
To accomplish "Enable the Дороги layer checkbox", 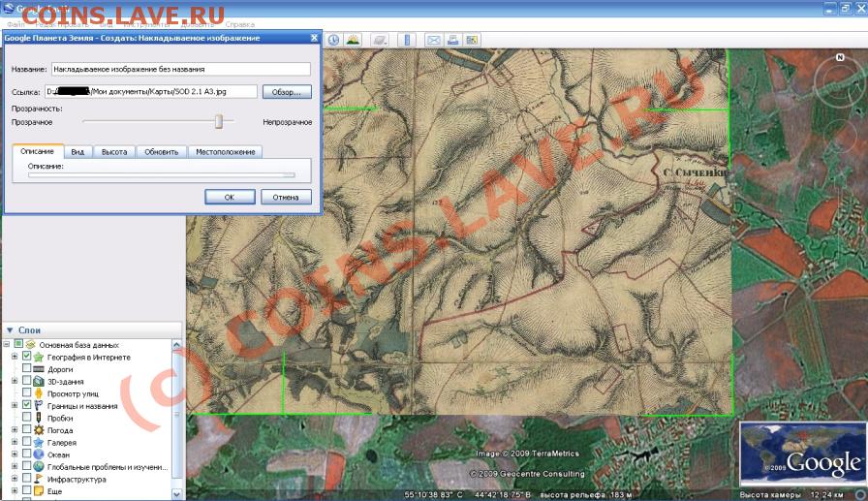I will pos(26,368).
